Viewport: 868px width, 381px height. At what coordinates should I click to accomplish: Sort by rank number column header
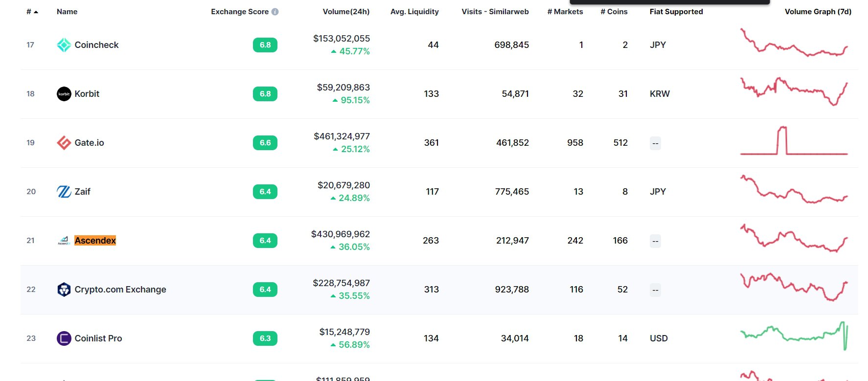tap(32, 12)
